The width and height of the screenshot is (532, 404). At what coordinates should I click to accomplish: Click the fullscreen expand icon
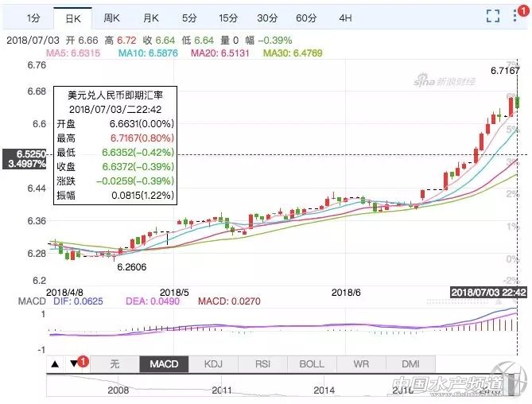[492, 17]
